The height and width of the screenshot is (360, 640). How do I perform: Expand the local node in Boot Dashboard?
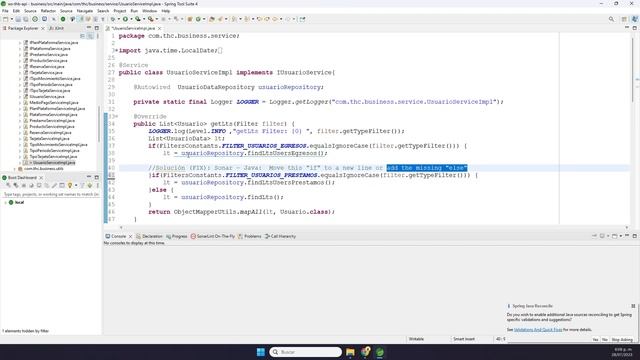point(5,202)
